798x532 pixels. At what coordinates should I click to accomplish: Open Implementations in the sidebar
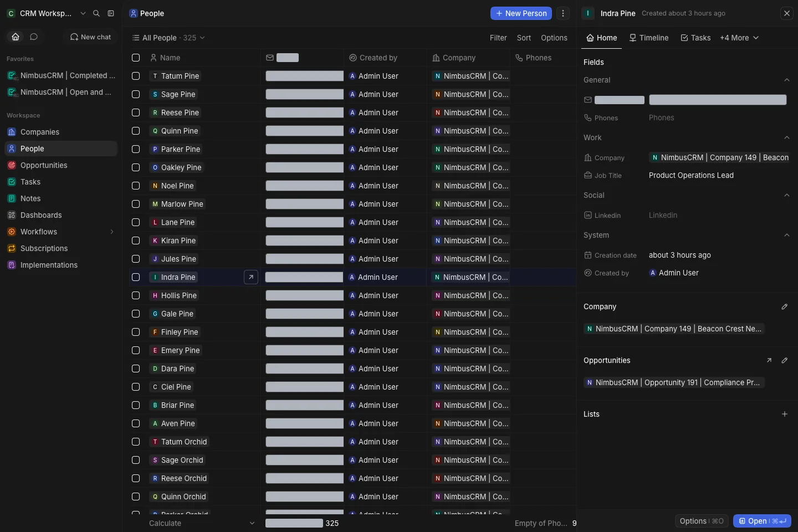[61, 265]
